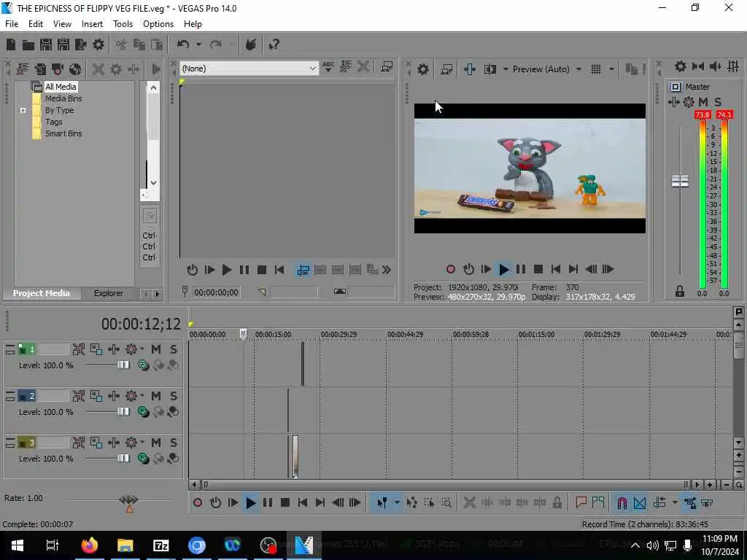Viewport: 747px width, 560px height.
Task: Open Auto Ripple mode dropdown arrow
Action: coord(675,503)
